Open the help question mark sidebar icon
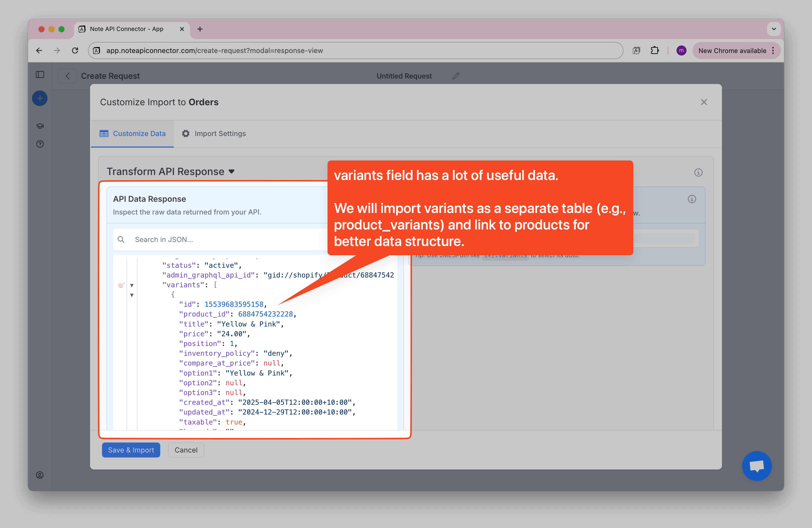The height and width of the screenshot is (528, 812). 40,144
